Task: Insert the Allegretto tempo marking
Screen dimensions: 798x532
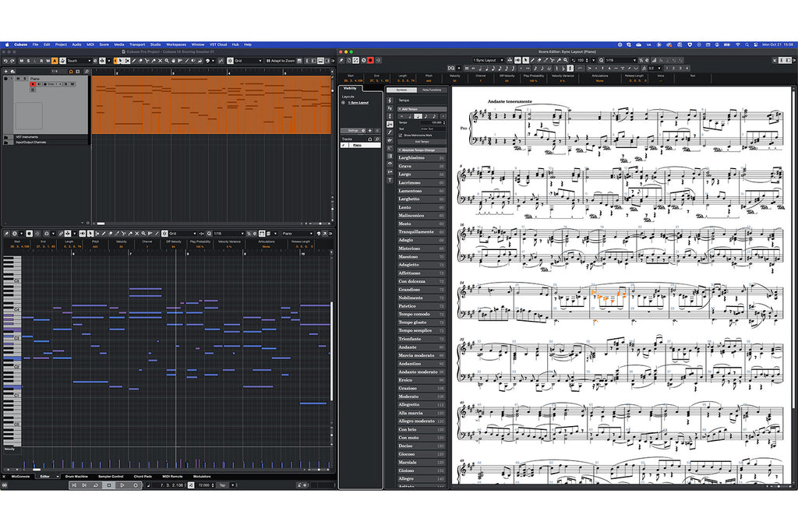Action: click(422, 405)
